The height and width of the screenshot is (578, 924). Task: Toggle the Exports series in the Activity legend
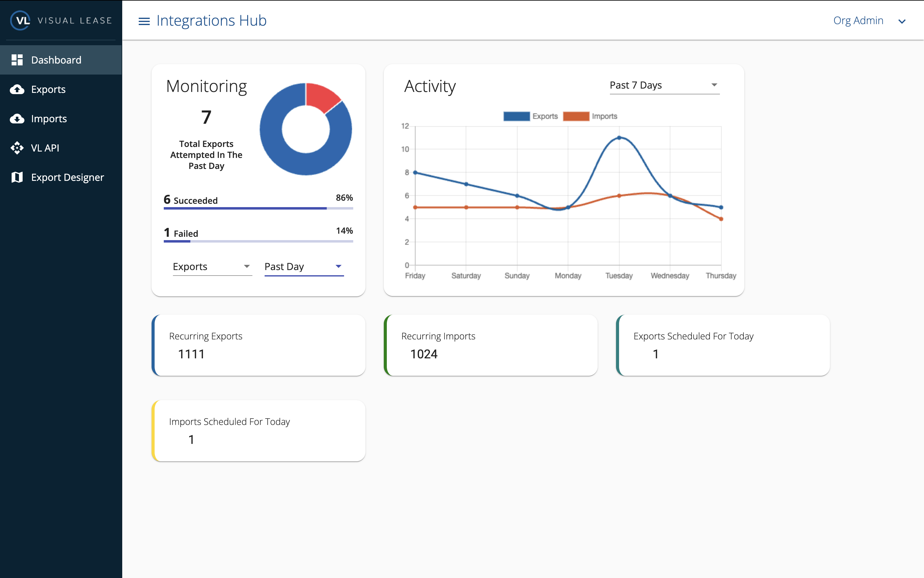coord(531,116)
